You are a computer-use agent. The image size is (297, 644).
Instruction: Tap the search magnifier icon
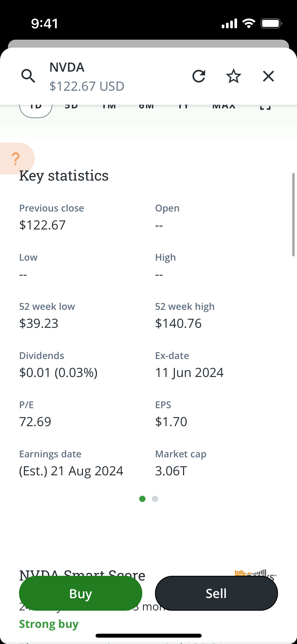point(28,76)
